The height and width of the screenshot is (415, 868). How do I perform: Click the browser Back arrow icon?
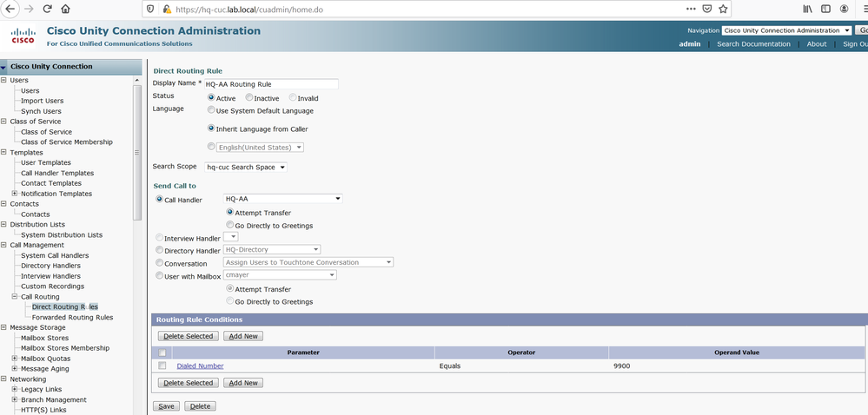coord(10,9)
